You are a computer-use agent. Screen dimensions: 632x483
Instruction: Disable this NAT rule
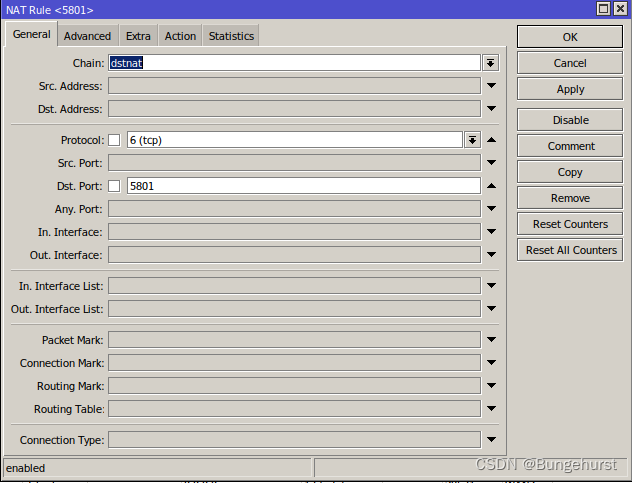tap(570, 120)
